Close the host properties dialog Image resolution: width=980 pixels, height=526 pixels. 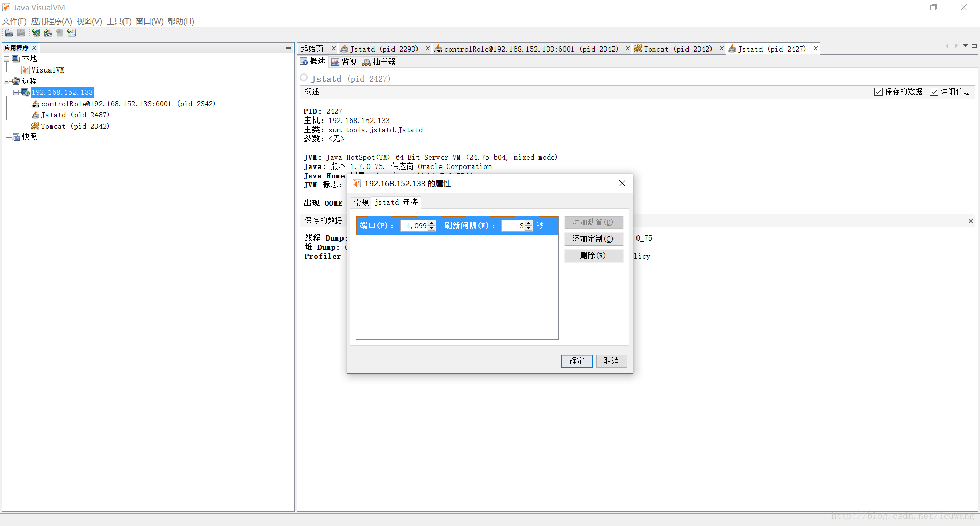pyautogui.click(x=622, y=184)
